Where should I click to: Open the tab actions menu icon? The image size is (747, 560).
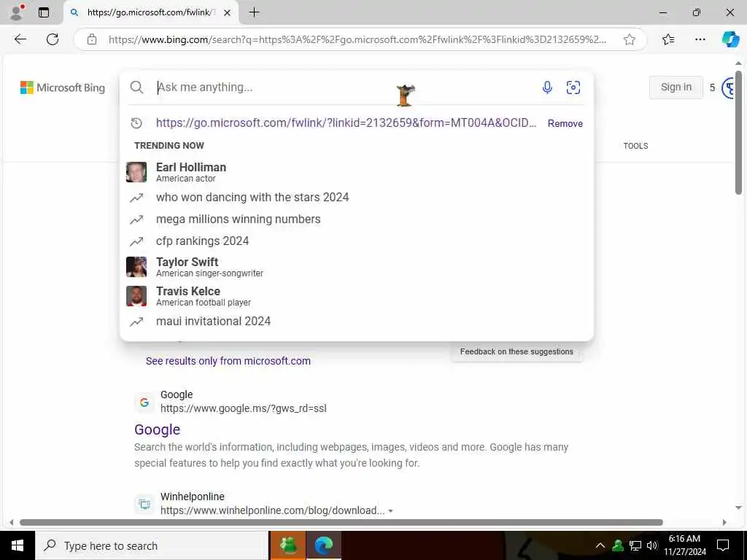[44, 12]
